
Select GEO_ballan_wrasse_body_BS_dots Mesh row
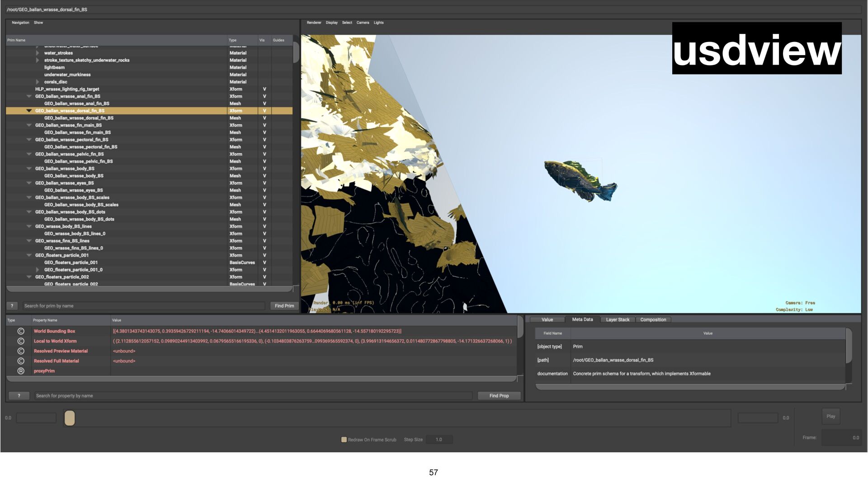pyautogui.click(x=149, y=219)
